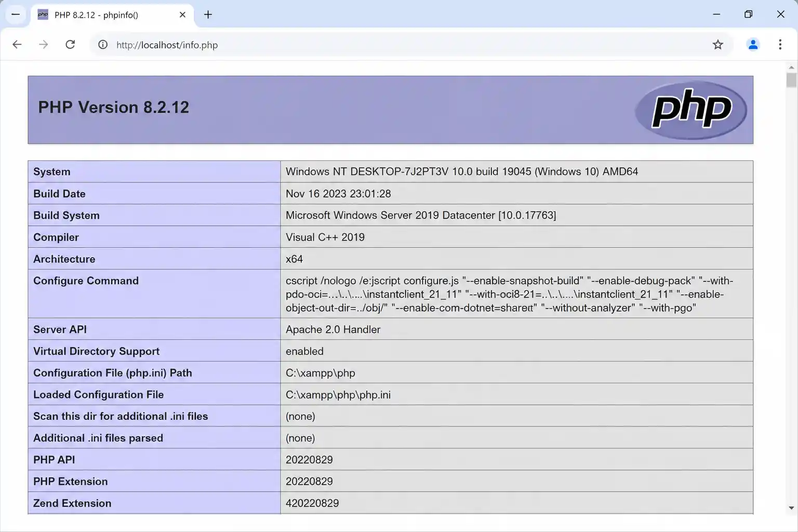Click the enabled value
The image size is (798, 532).
tap(304, 352)
